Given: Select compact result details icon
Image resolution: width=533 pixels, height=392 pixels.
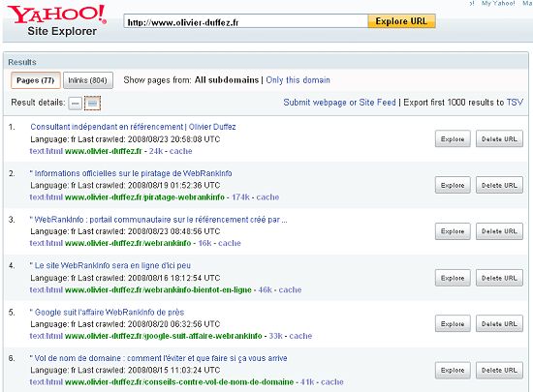Looking at the screenshot, I should pos(76,104).
